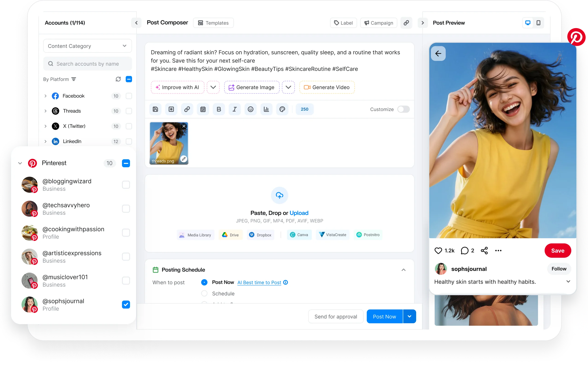Click the share icon in the preview

point(484,251)
